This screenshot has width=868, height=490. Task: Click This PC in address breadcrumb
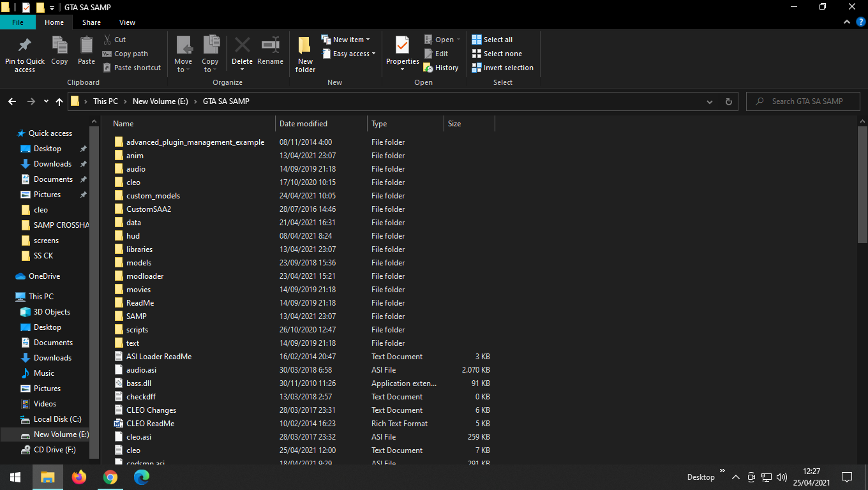pyautogui.click(x=105, y=101)
